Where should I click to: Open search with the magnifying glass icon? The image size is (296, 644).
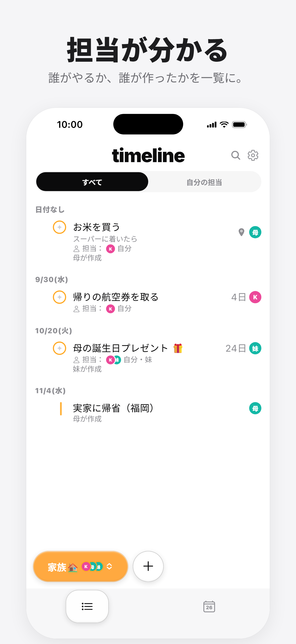(x=235, y=155)
